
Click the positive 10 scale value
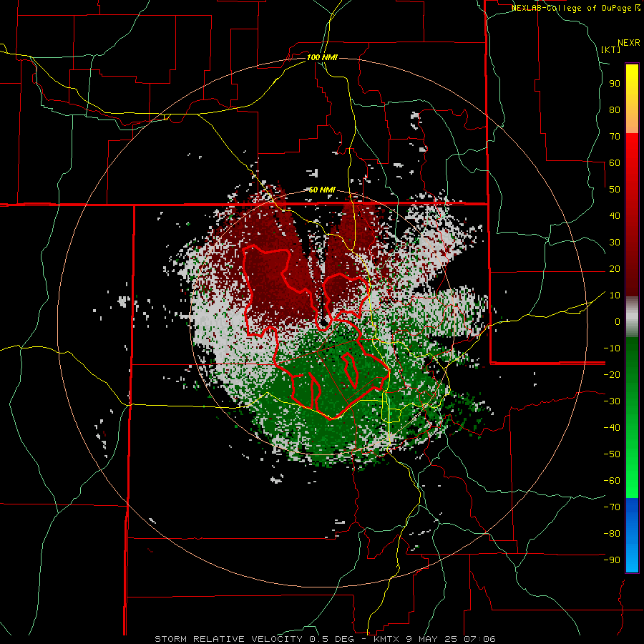click(615, 296)
